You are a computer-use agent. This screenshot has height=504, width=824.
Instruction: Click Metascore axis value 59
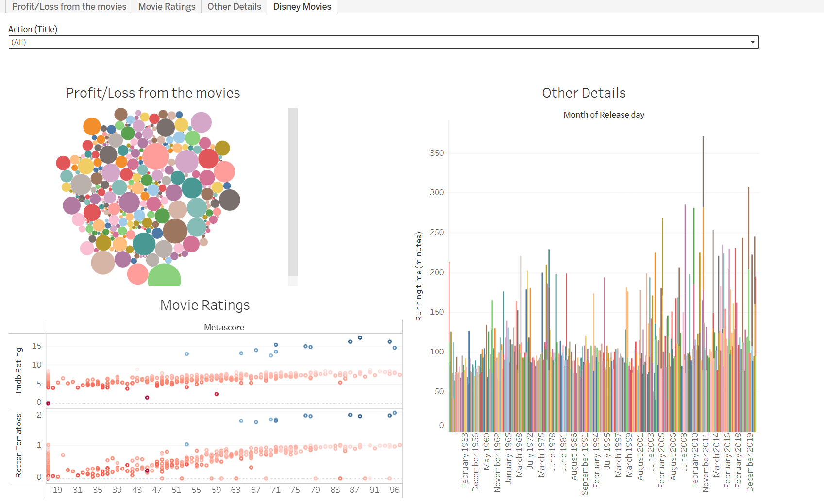point(216,490)
